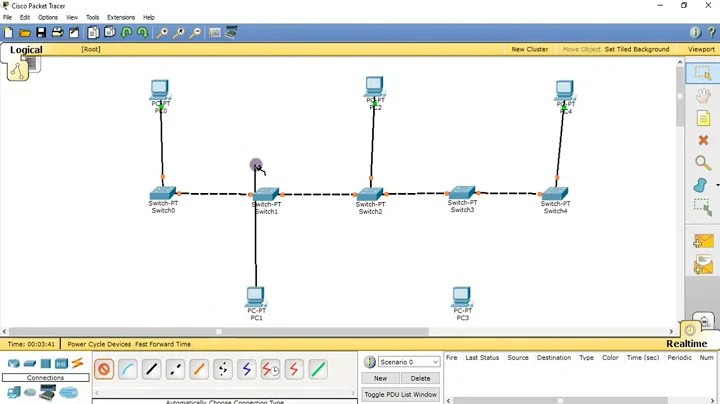The width and height of the screenshot is (720, 404).
Task: Select Serial DCE cable with clock
Action: 270,369
